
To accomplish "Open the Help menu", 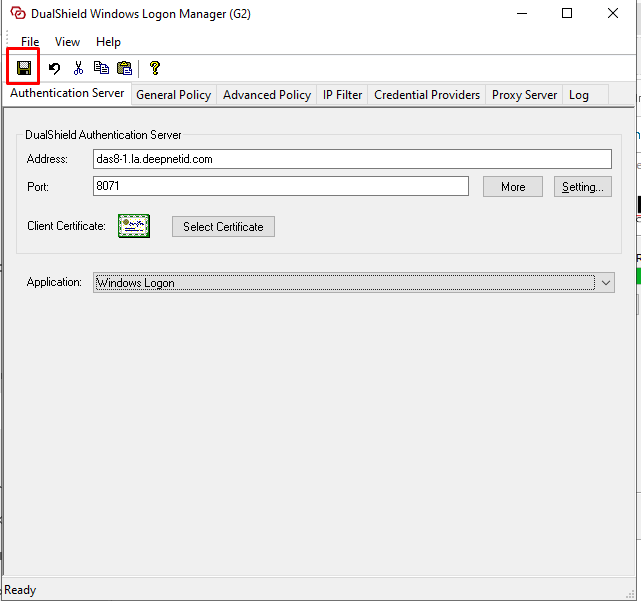I will [108, 42].
